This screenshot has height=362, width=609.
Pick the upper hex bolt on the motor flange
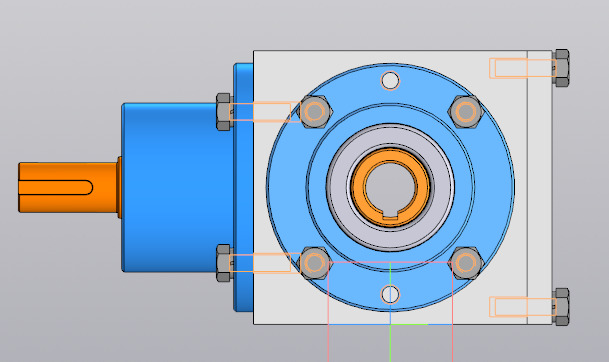(x=224, y=112)
